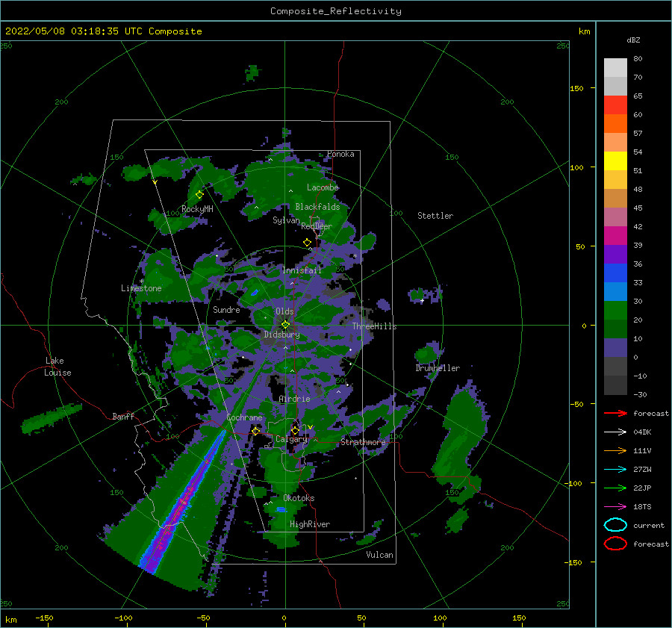Click the Ponoka town label
672x628 pixels.
(x=340, y=154)
